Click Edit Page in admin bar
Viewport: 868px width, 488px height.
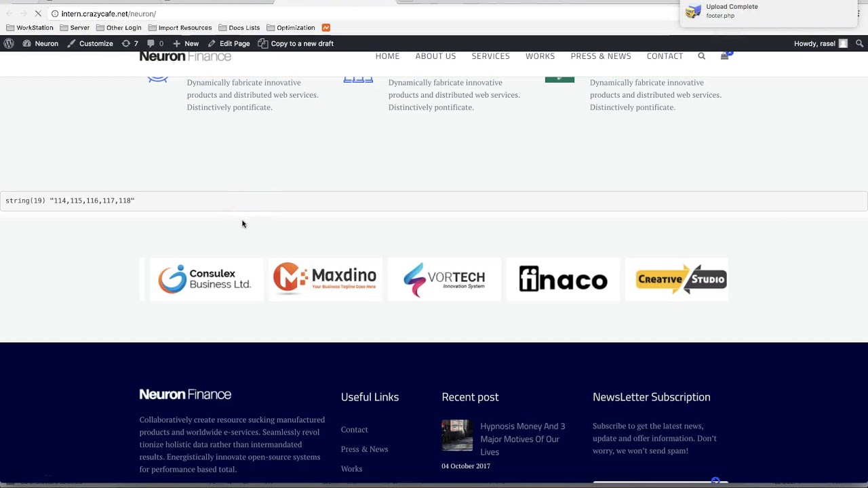[x=229, y=43]
